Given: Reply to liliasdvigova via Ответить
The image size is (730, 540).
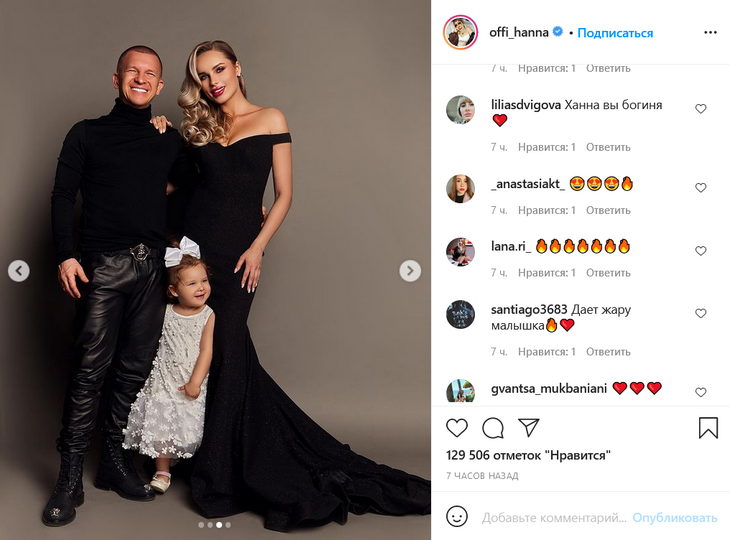Looking at the screenshot, I should pyautogui.click(x=608, y=147).
